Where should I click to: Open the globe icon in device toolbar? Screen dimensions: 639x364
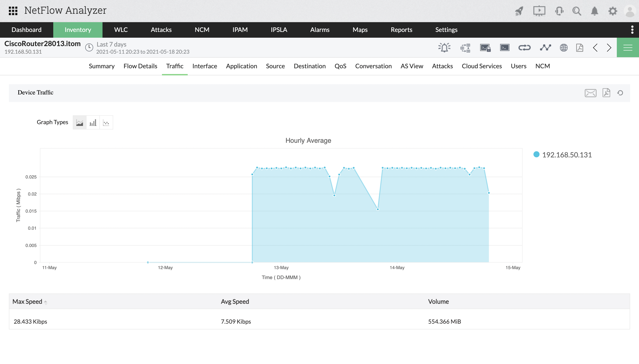pyautogui.click(x=564, y=47)
